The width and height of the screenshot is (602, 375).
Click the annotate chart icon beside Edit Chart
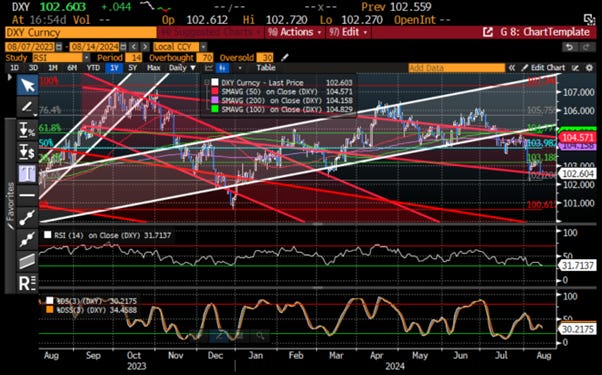point(575,68)
